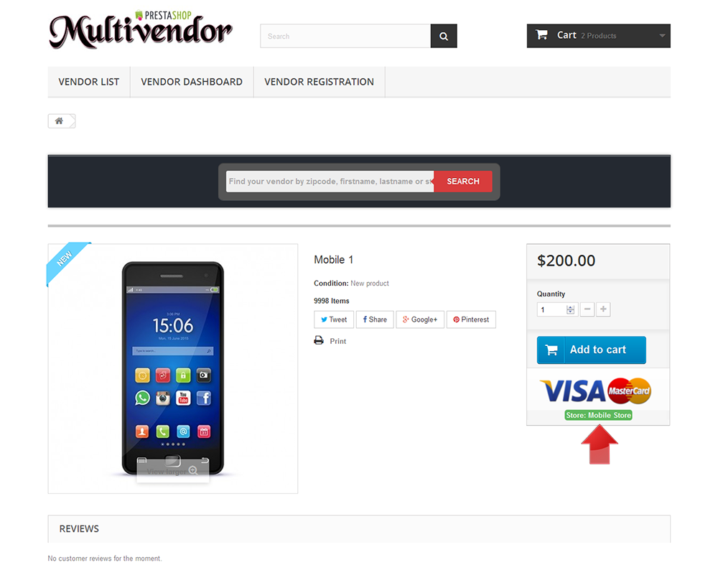Viewport: 718px width, 588px height.
Task: Share product with Tweet button
Action: click(x=334, y=319)
